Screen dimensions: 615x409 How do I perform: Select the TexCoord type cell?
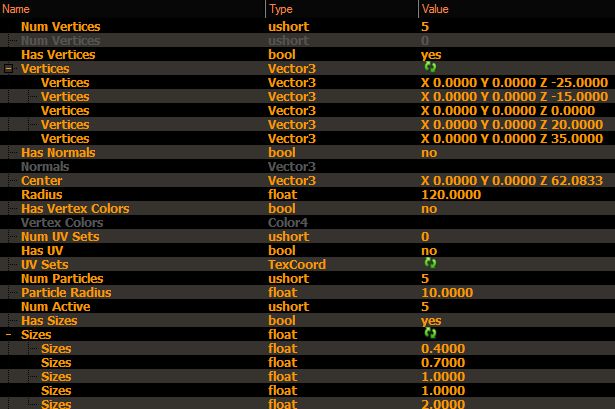pos(297,265)
